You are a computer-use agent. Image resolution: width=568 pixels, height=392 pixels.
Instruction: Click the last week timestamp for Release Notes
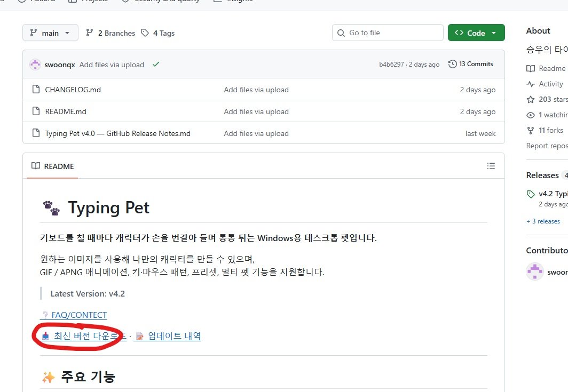480,133
